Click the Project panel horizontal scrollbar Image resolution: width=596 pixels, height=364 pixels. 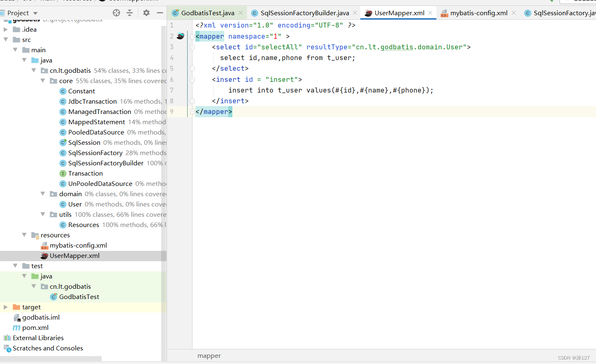(51, 359)
